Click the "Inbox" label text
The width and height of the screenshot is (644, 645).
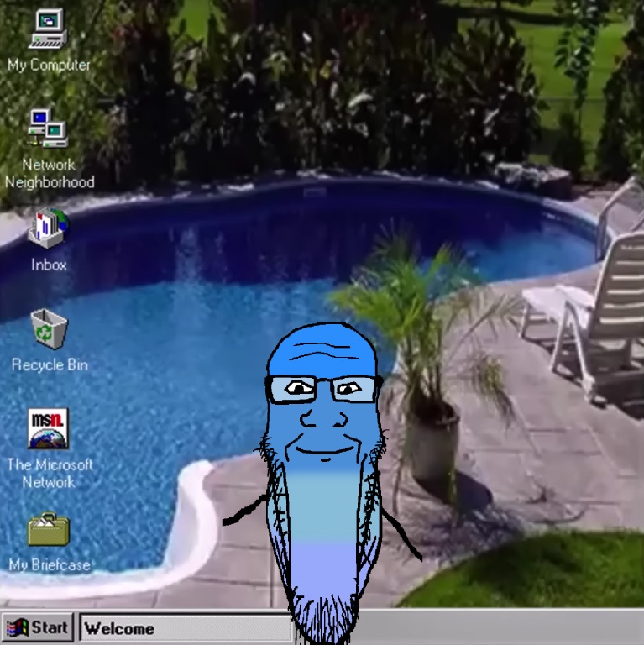coord(49,265)
